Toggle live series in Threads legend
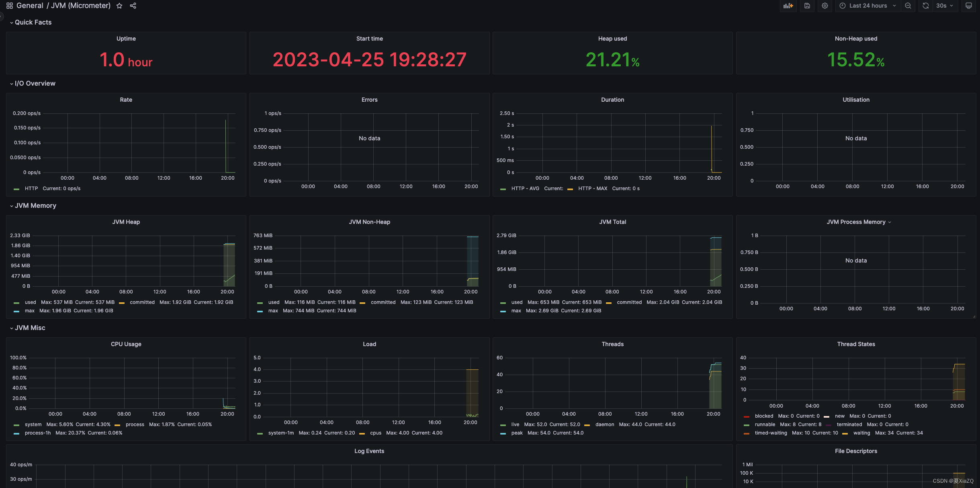 pyautogui.click(x=516, y=424)
